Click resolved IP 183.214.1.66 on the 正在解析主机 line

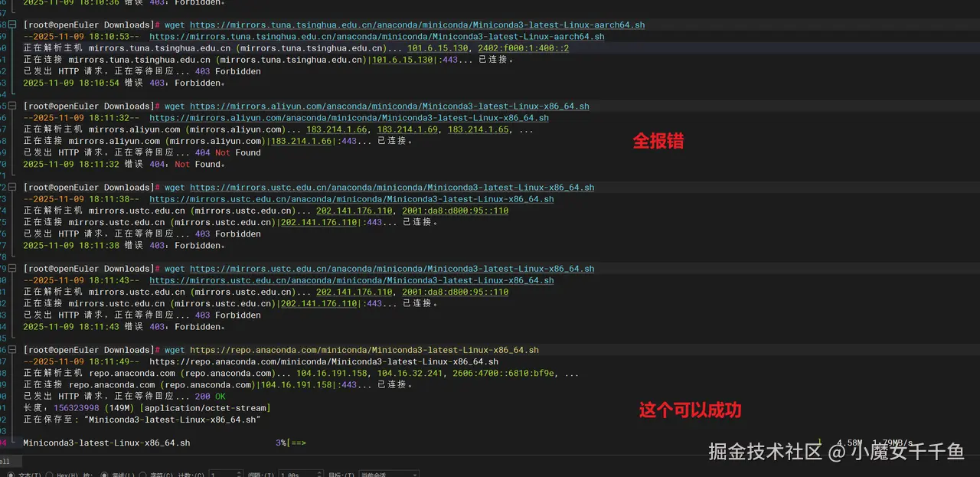336,129
